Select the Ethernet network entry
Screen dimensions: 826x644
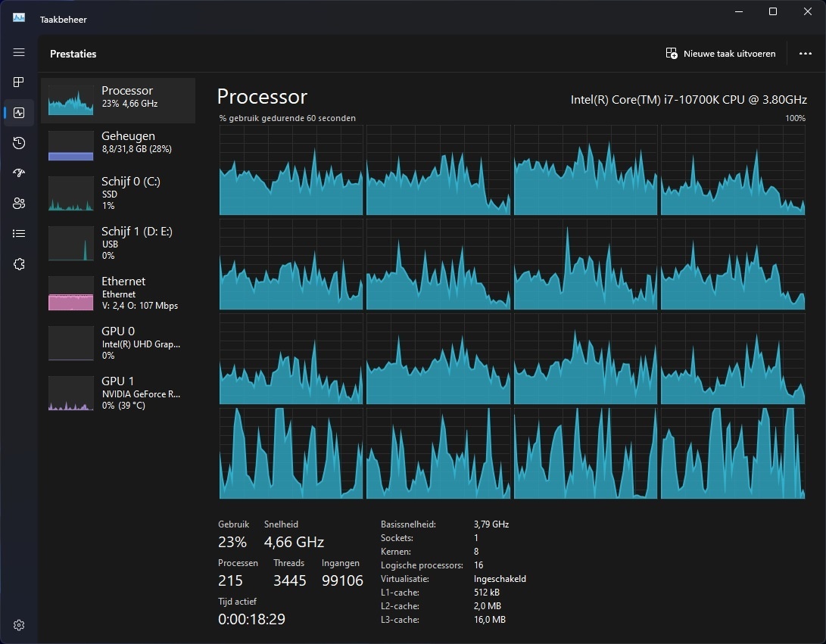pos(117,294)
